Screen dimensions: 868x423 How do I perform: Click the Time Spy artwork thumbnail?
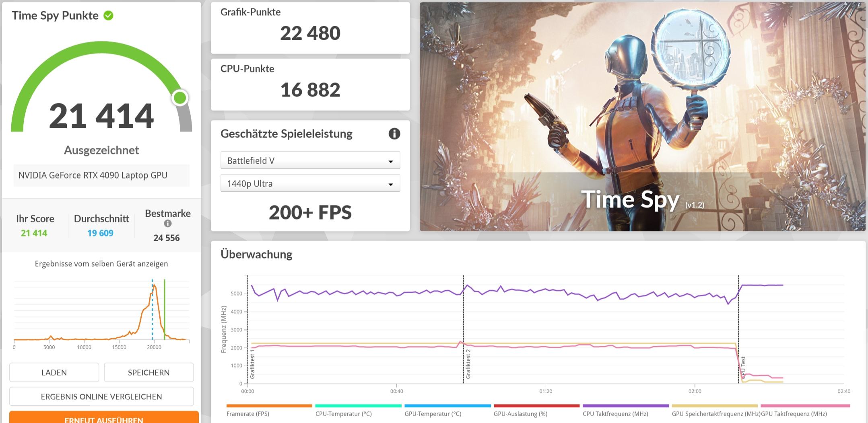[x=642, y=117]
